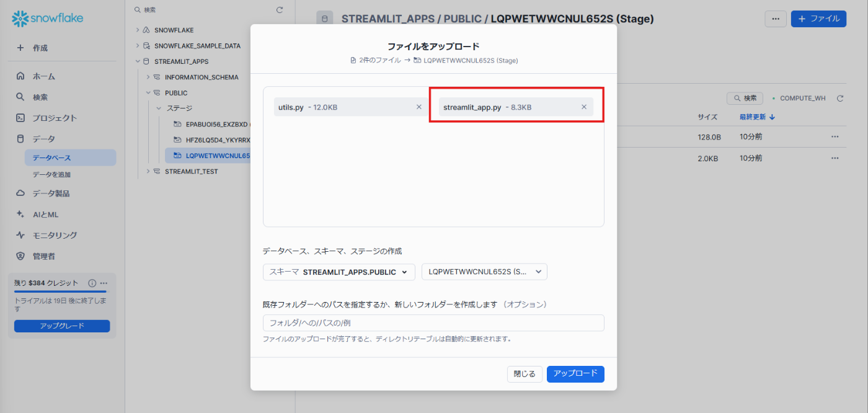The image size is (868, 413).
Task: Open the スキーマ STREAMLIT_APPS.PUBLIC dropdown
Action: point(339,272)
